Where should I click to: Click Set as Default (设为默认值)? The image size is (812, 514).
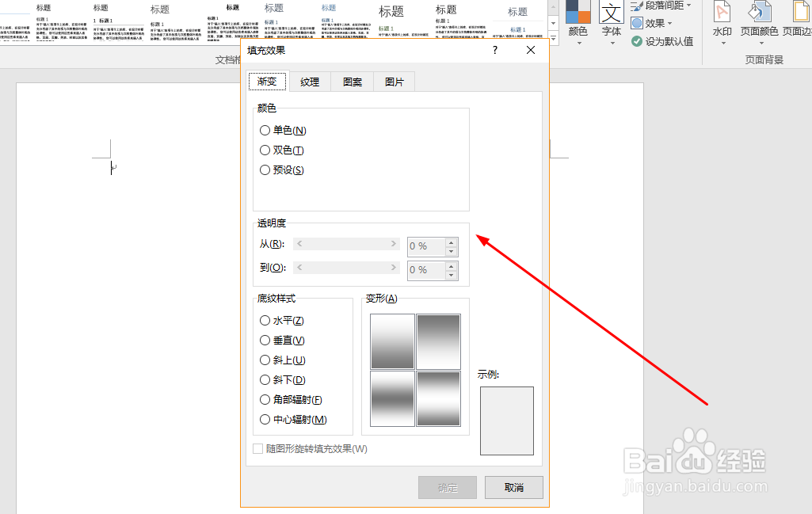(662, 41)
